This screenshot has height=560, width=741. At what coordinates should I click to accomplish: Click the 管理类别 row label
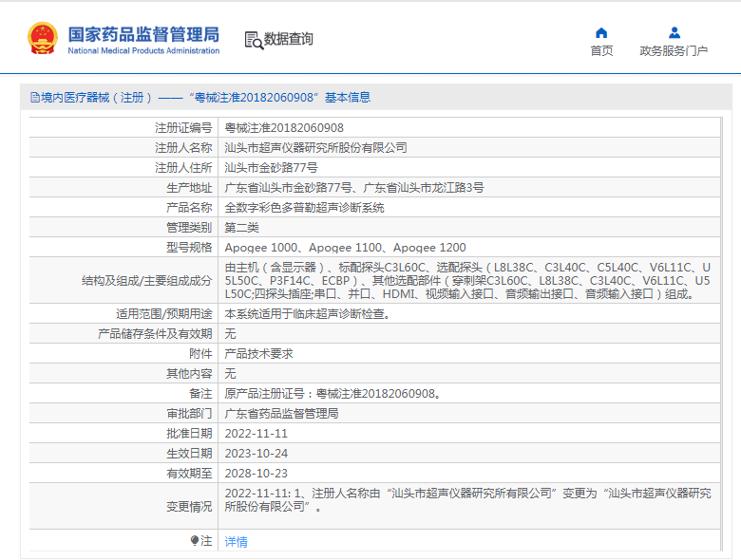click(189, 228)
